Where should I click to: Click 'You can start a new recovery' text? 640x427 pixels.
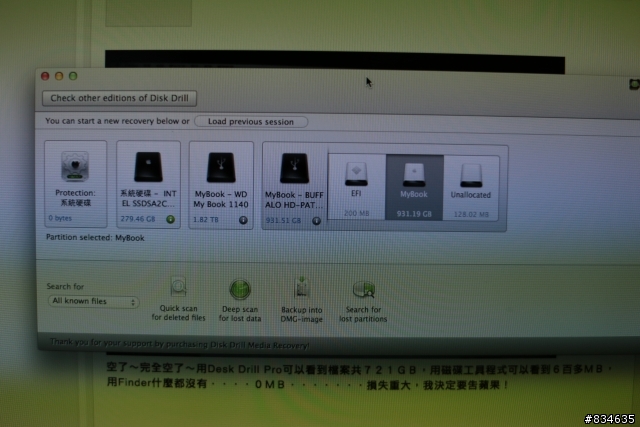click(117, 121)
